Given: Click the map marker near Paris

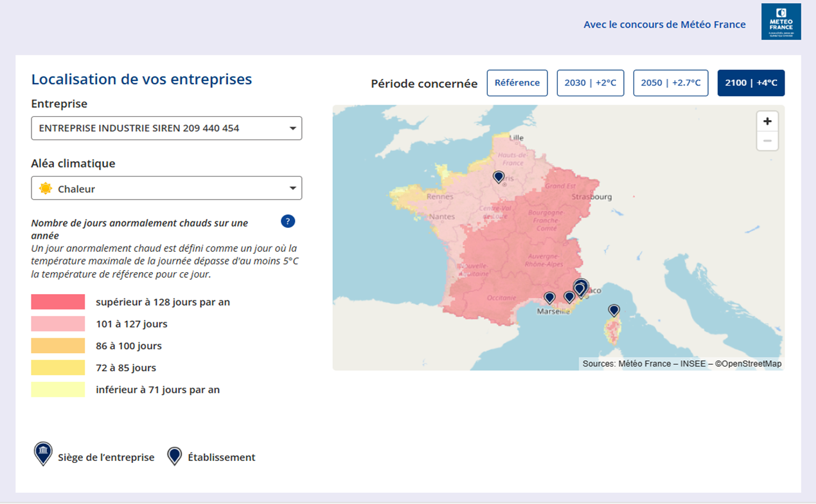Looking at the screenshot, I should 499,177.
